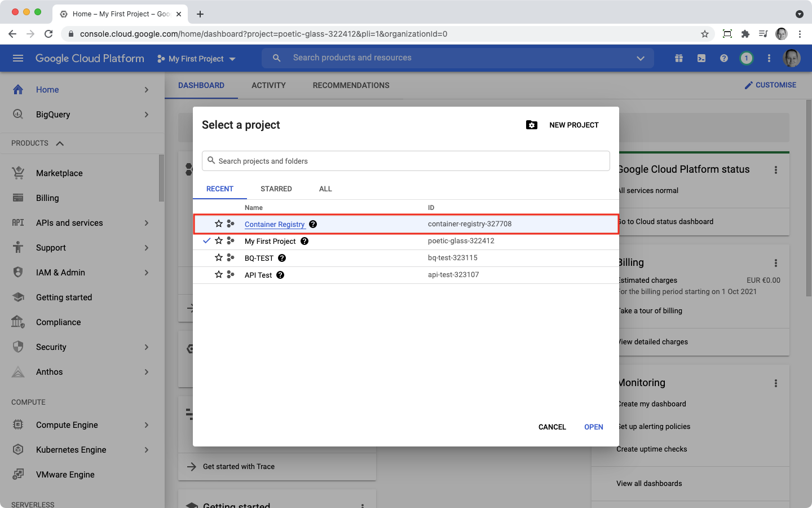The width and height of the screenshot is (812, 508).
Task: Star the My First Project row
Action: [x=219, y=240]
